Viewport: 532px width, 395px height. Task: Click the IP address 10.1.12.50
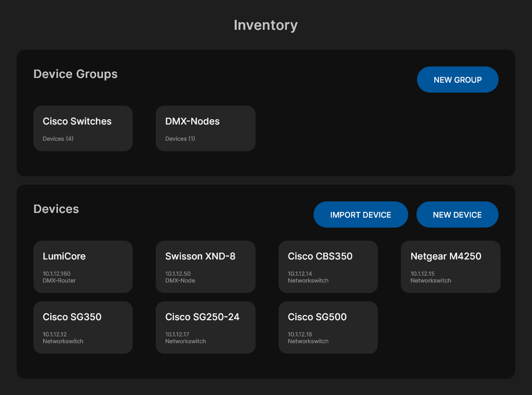point(176,274)
